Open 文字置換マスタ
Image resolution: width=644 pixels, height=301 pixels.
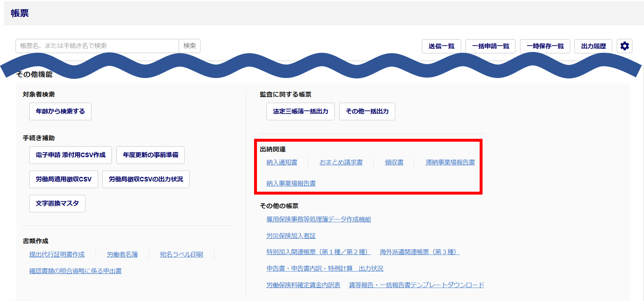pyautogui.click(x=57, y=204)
